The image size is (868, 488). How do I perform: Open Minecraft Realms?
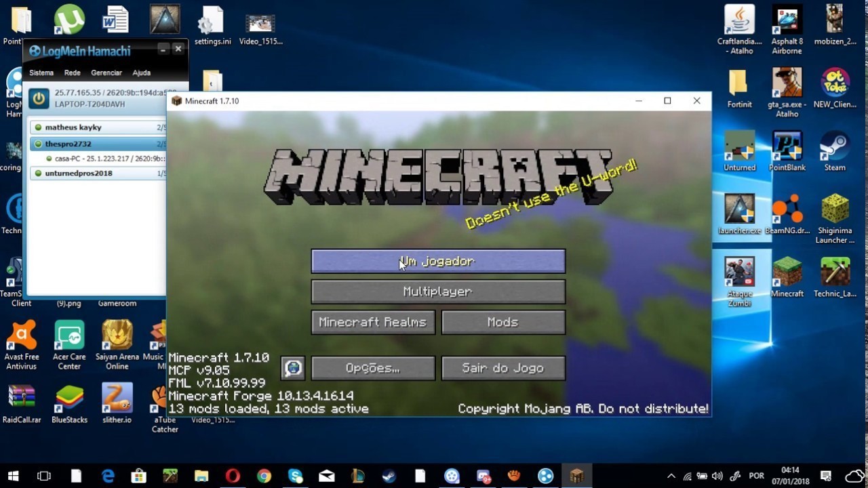click(372, 322)
